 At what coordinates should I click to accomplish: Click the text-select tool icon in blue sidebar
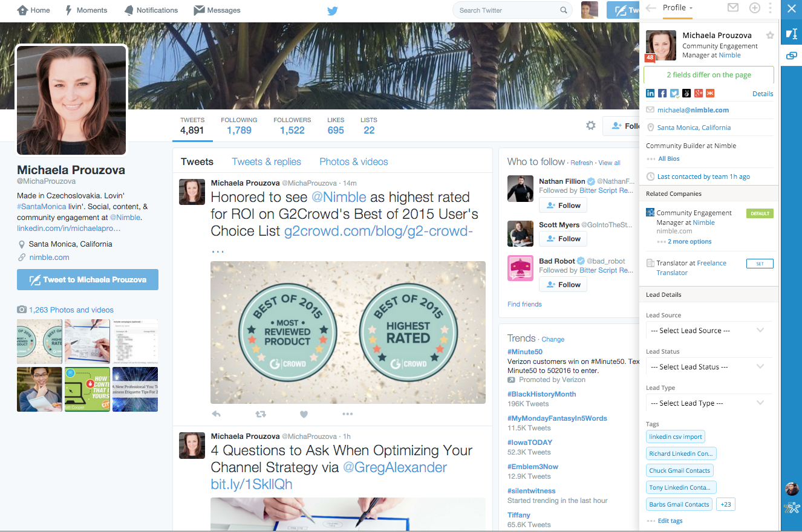pos(791,34)
